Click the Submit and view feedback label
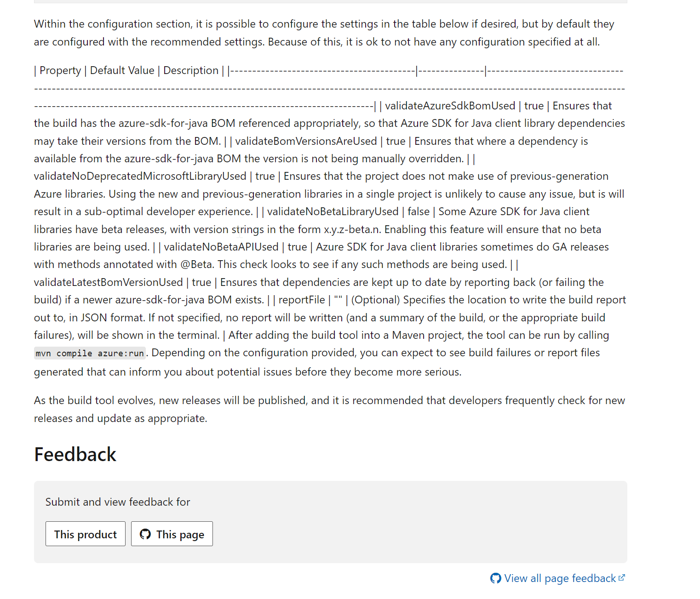Viewport: 700px width, 599px height. coord(117,502)
